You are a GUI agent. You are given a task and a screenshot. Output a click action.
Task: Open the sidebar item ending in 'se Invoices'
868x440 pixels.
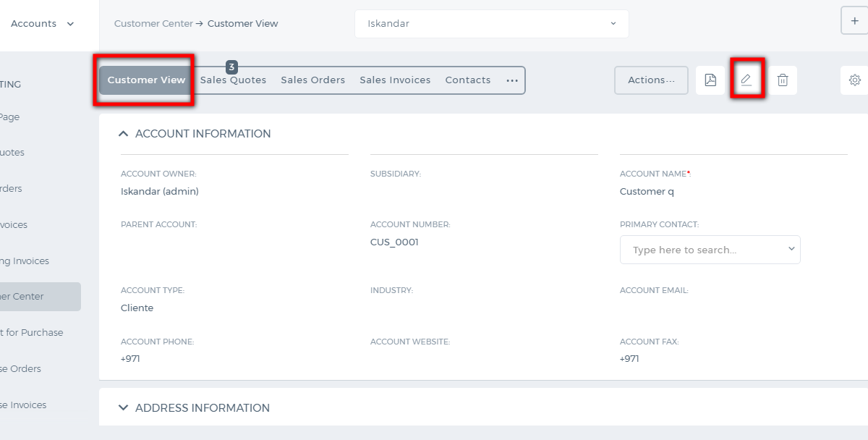[23, 405]
